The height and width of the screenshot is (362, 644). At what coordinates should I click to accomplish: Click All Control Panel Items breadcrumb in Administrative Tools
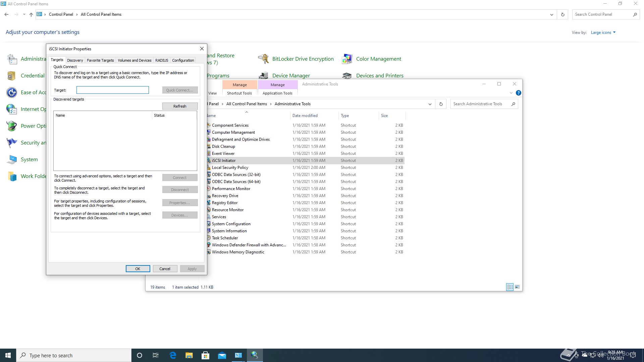(x=247, y=104)
